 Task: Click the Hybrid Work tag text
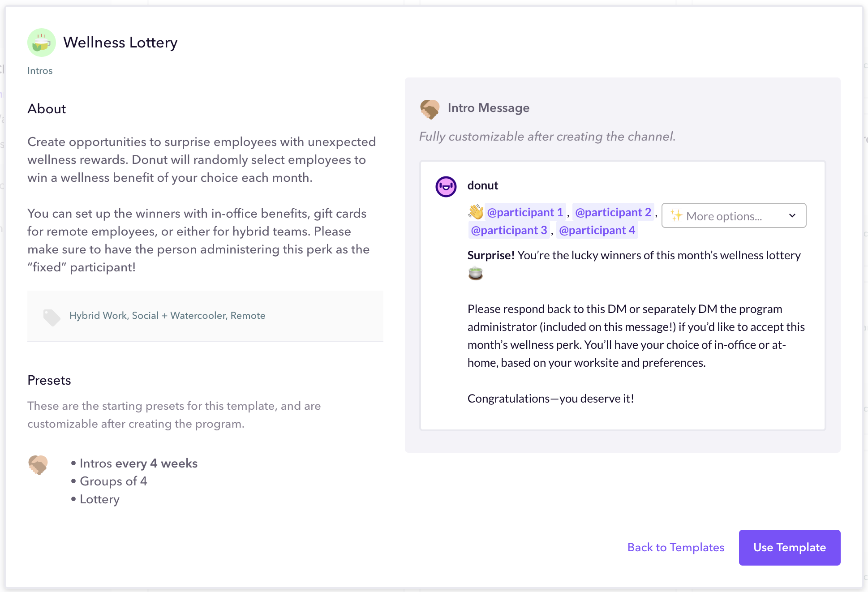coord(98,315)
